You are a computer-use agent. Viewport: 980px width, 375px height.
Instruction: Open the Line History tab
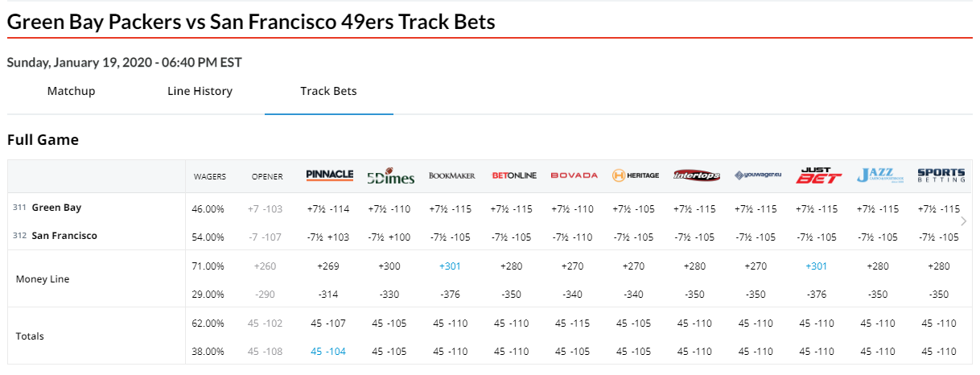pos(200,91)
